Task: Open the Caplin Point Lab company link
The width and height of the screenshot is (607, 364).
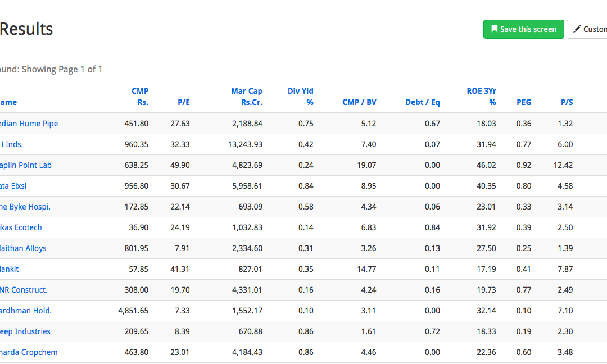Action: 25,165
